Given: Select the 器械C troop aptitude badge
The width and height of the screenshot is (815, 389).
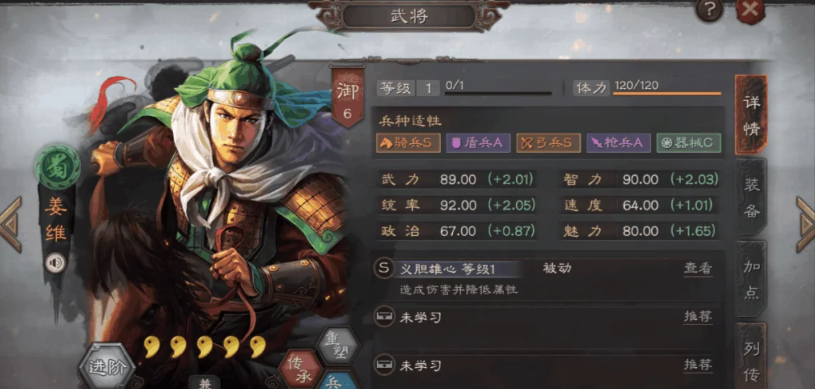Looking at the screenshot, I should tap(689, 143).
